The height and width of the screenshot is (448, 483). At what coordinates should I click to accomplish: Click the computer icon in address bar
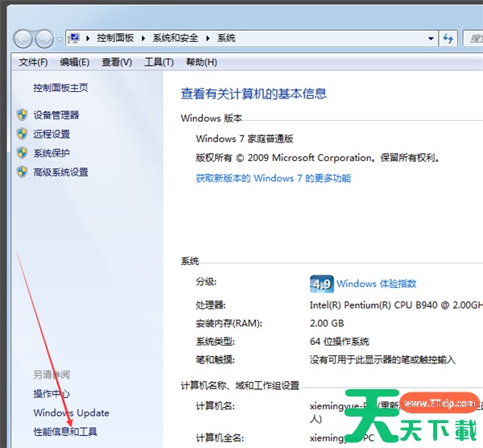click(x=74, y=38)
